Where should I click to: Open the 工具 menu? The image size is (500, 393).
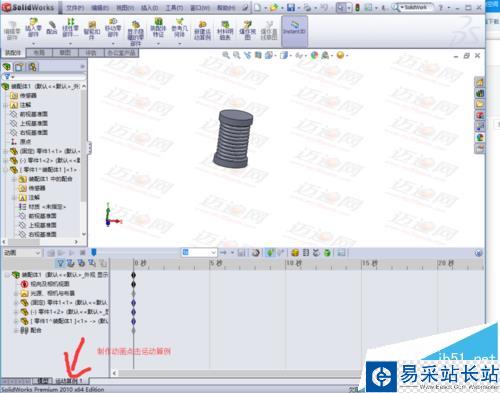click(x=174, y=7)
